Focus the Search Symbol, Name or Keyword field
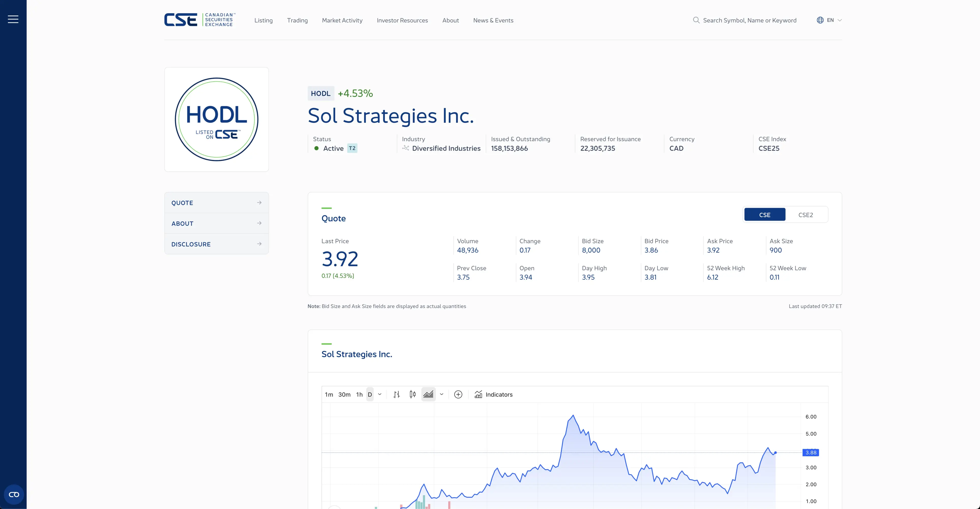980x509 pixels. pos(749,21)
